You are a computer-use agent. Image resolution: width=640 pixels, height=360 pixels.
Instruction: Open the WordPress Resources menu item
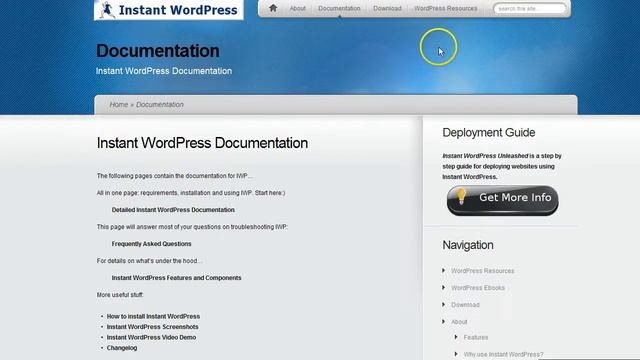click(x=446, y=8)
